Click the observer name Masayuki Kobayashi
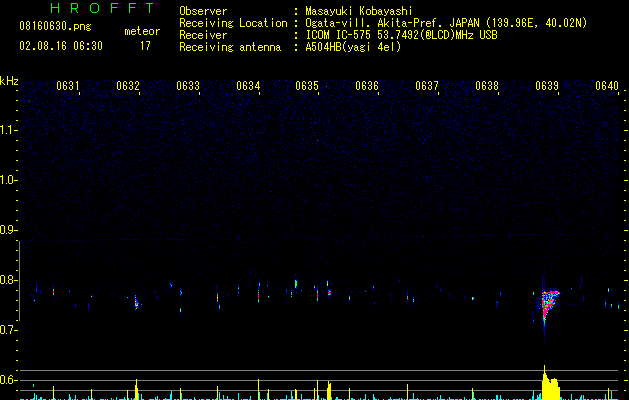The image size is (629, 400). coord(359,11)
